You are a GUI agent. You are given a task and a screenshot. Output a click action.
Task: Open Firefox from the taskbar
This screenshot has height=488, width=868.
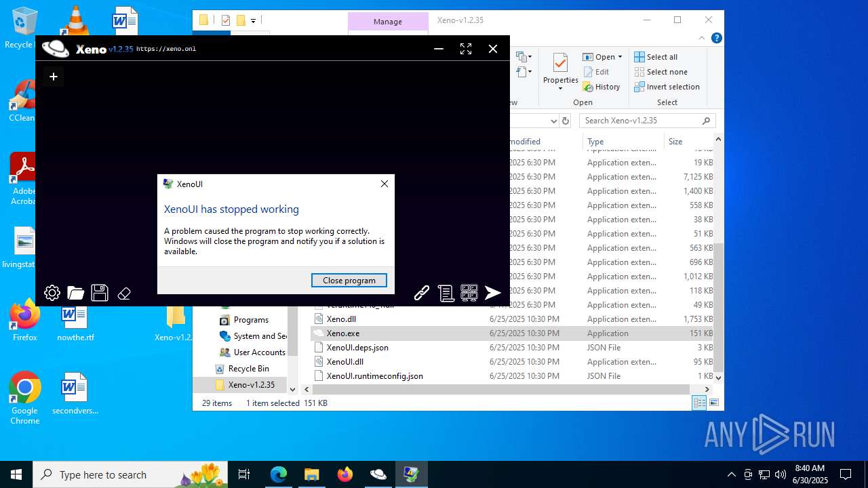click(x=345, y=474)
